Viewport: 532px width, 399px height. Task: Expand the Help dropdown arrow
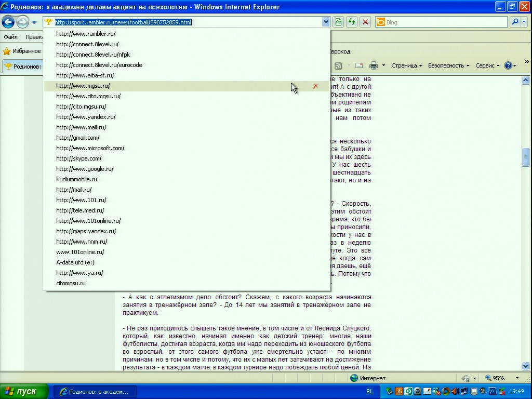(515, 66)
